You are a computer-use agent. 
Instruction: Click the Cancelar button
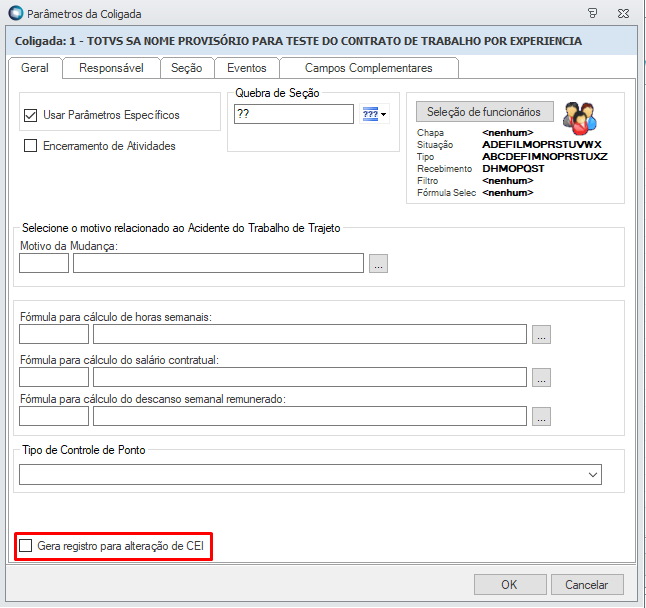click(587, 585)
